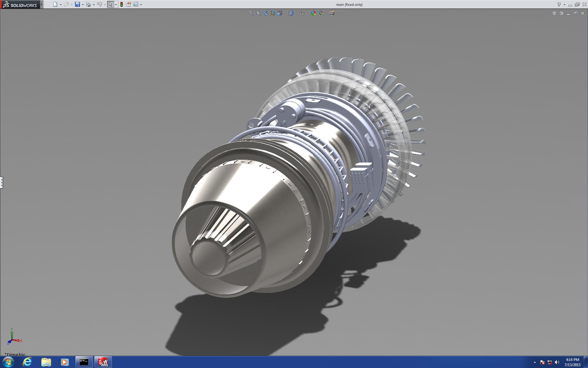Screen dimensions: 588x368
Task: Expand the Save button dropdown arrow
Action: click(83, 5)
